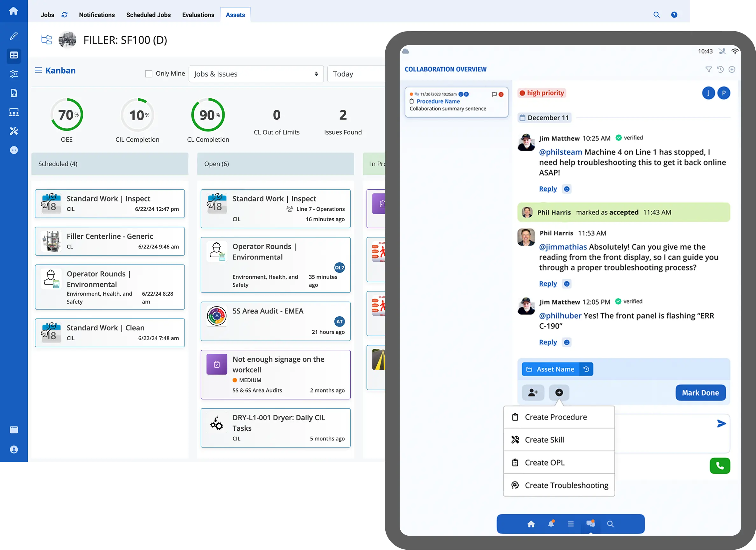Choose Create Troubleshooting from the menu

pyautogui.click(x=559, y=485)
